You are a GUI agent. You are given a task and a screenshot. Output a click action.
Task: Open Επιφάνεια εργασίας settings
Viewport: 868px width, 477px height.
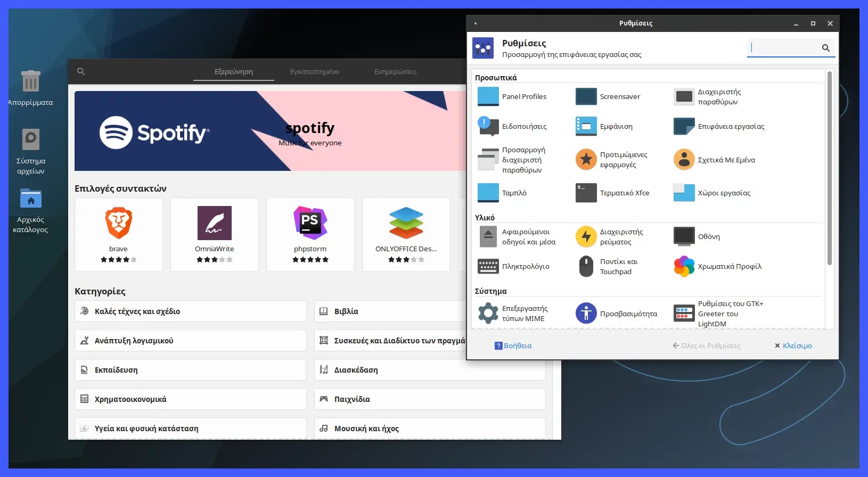719,126
